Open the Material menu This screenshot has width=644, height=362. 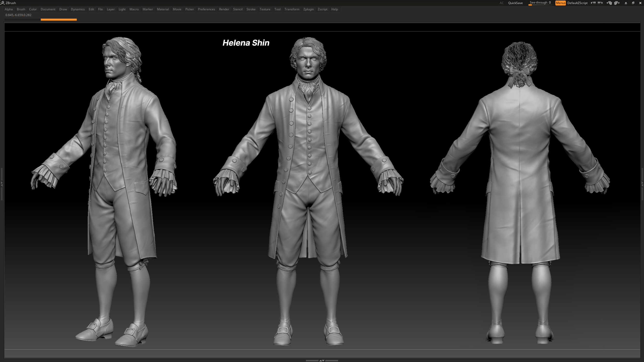[163, 9]
